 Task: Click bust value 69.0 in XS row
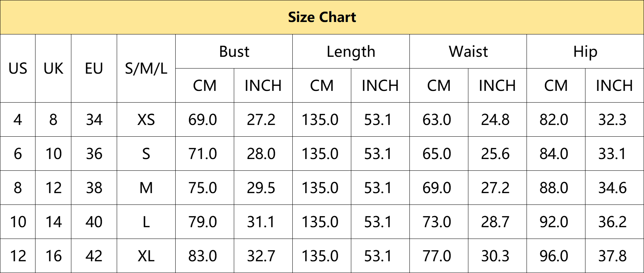(x=203, y=120)
